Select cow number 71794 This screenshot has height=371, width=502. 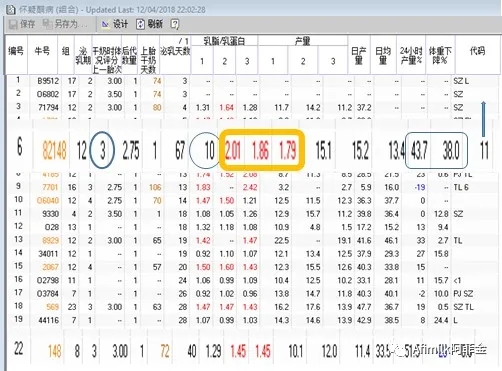click(48, 108)
